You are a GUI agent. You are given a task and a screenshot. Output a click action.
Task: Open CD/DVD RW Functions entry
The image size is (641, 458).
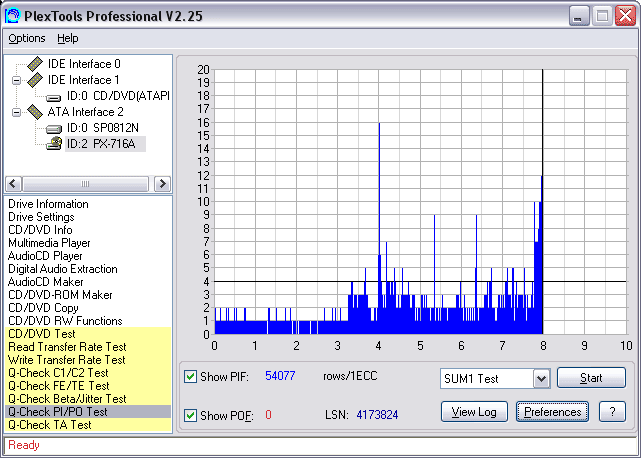pyautogui.click(x=65, y=321)
